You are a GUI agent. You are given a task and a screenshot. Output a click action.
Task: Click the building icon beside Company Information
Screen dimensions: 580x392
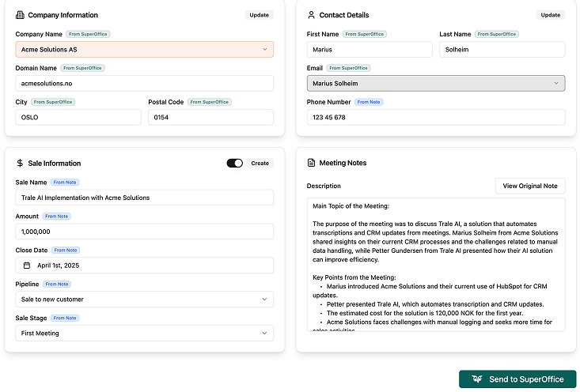click(x=20, y=15)
